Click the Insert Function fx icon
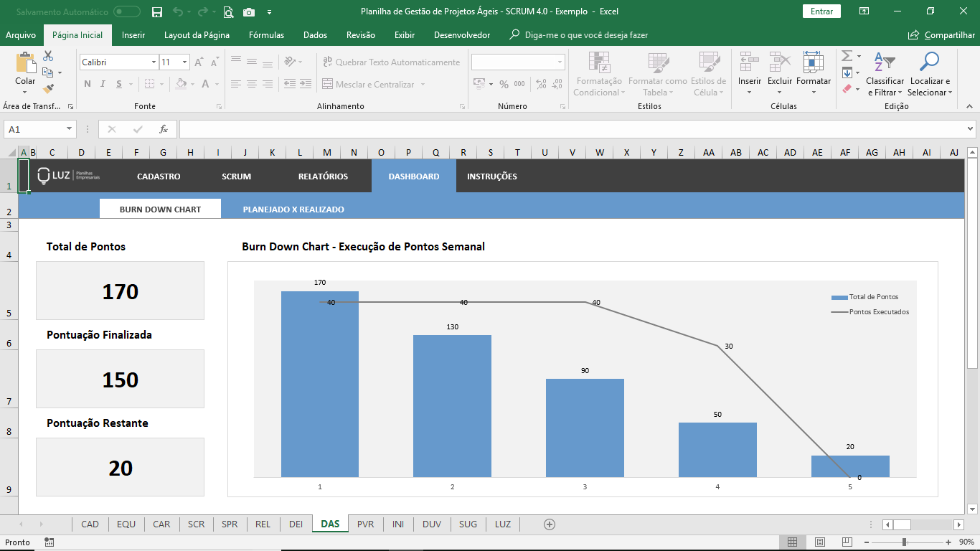This screenshot has height=551, width=980. pyautogui.click(x=164, y=129)
